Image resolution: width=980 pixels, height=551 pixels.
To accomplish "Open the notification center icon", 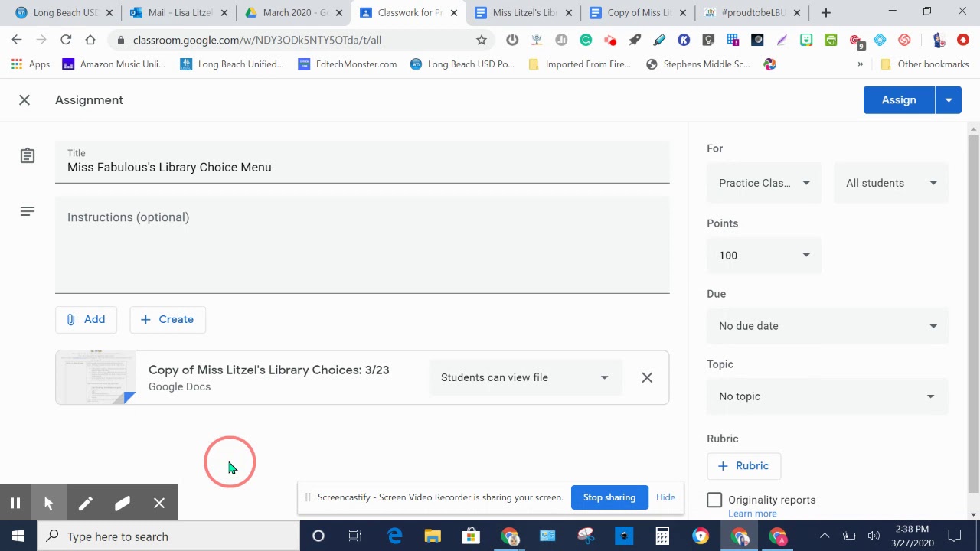I will coord(954,536).
